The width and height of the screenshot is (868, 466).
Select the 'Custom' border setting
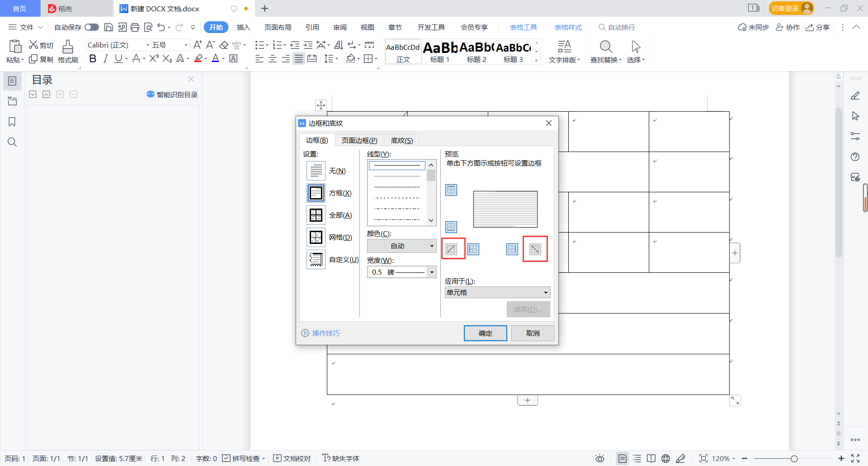[316, 260]
